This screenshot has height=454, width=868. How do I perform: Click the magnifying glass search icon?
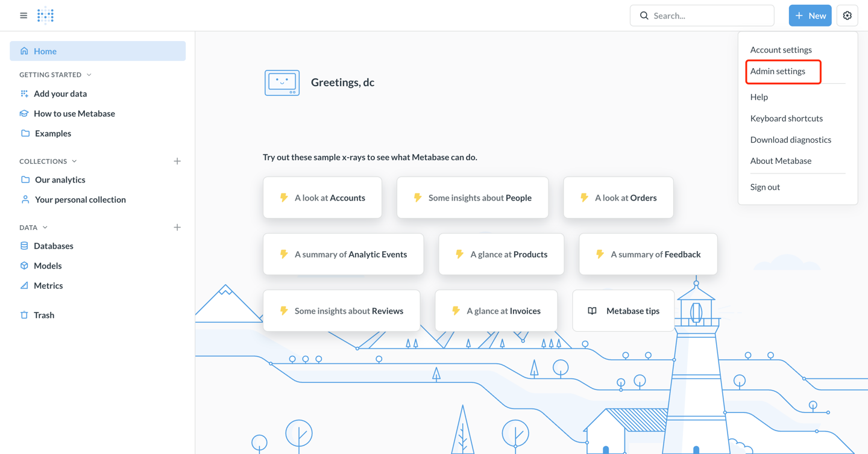644,15
